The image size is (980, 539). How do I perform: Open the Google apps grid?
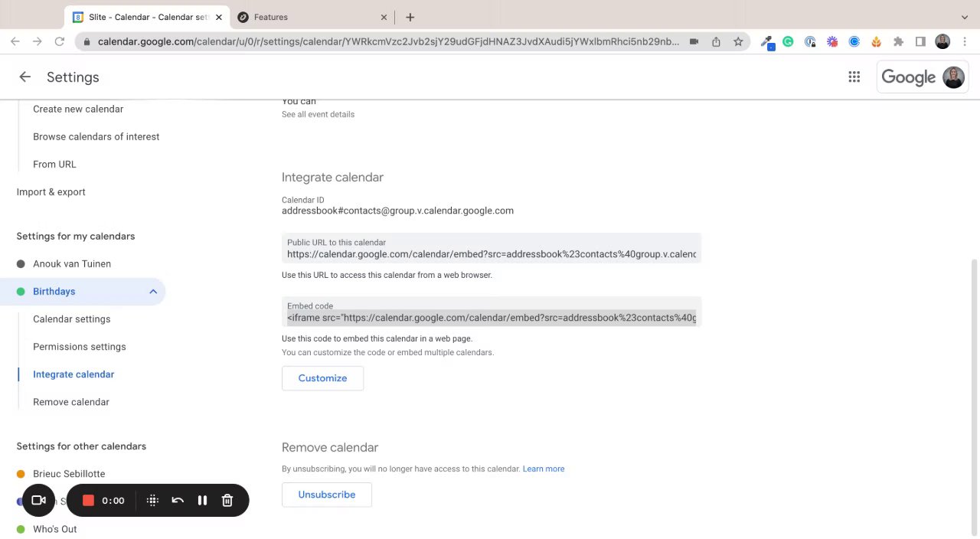[x=854, y=77]
